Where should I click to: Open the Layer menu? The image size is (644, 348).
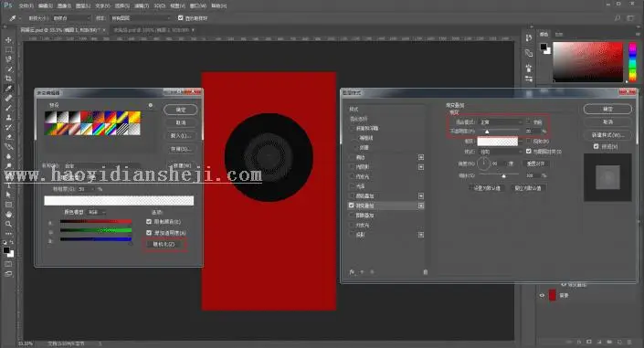click(x=83, y=5)
